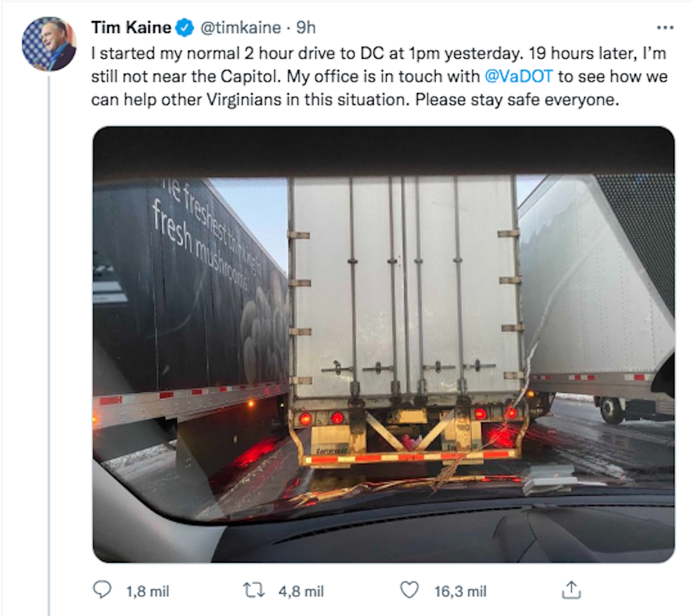The width and height of the screenshot is (693, 616).
Task: Open the @VaDOT mention link
Action: tap(517, 76)
